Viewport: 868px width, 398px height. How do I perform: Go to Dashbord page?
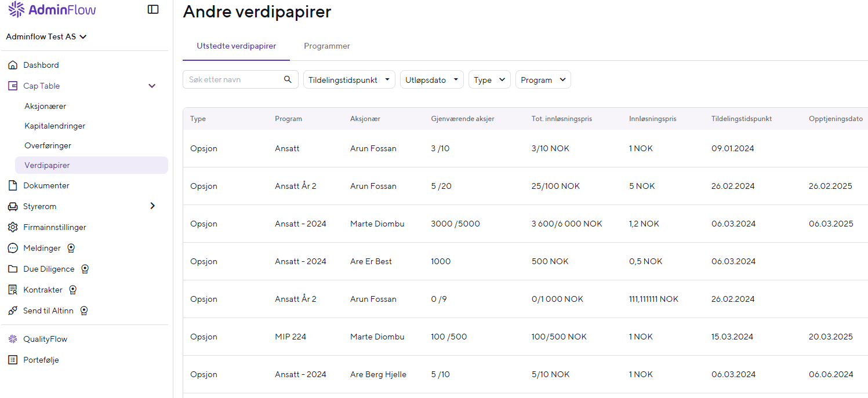pos(41,65)
